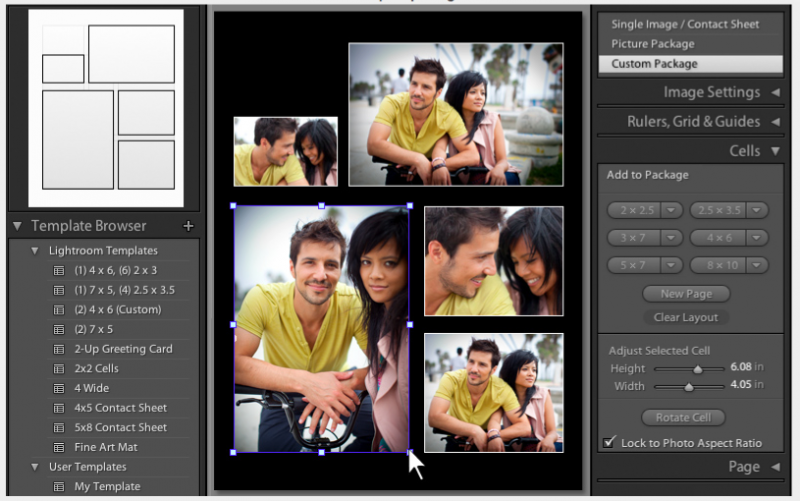
Task: Click the template icon beside 2-Up Greeting Card
Action: click(59, 349)
